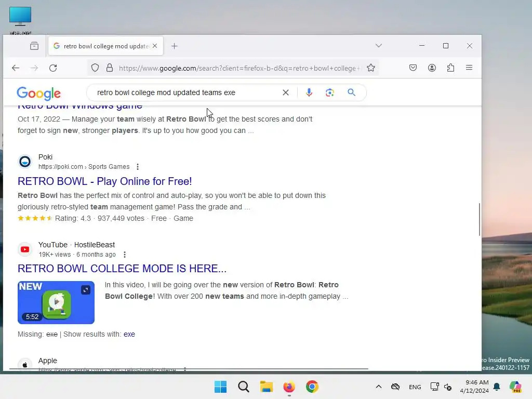Expand the list all tabs chevron
Screen dimensions: 532x399
(379, 46)
